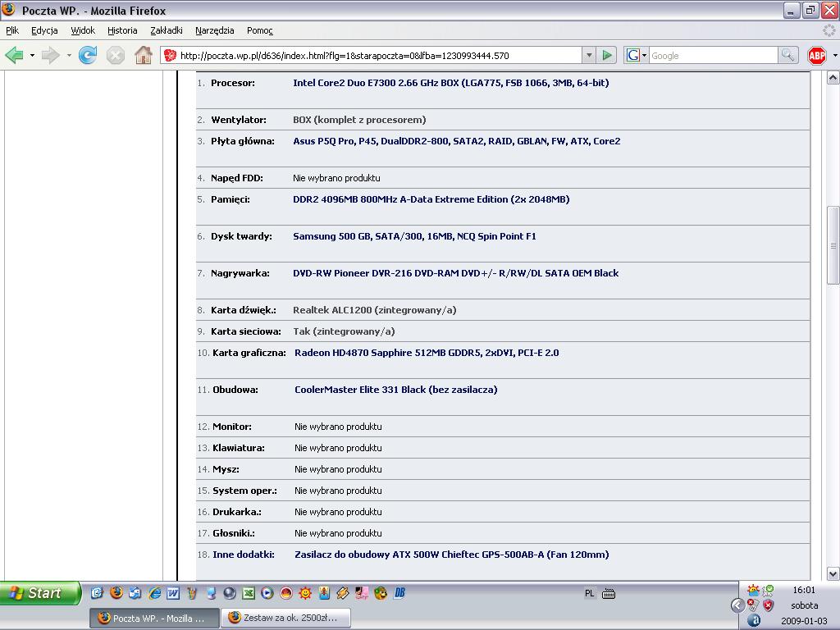Click the search magnifier button

(787, 56)
